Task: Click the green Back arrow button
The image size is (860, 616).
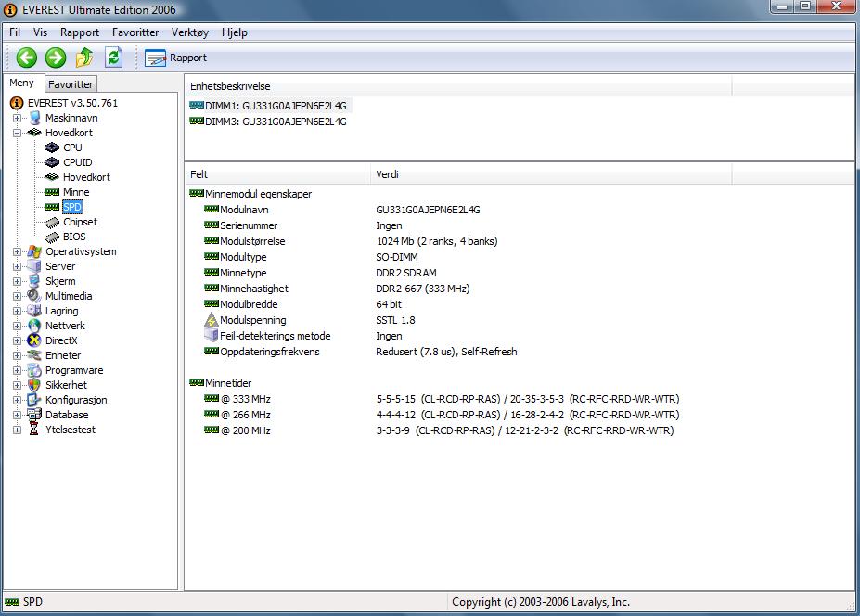Action: pyautogui.click(x=26, y=58)
